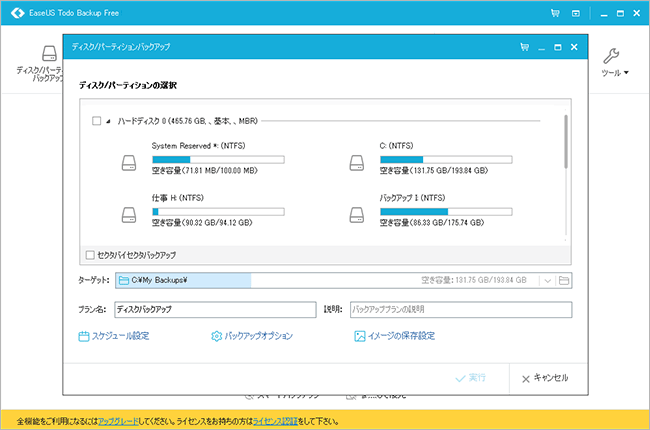Open イメージの保存設定 link
This screenshot has width=650, height=430.
tap(394, 336)
